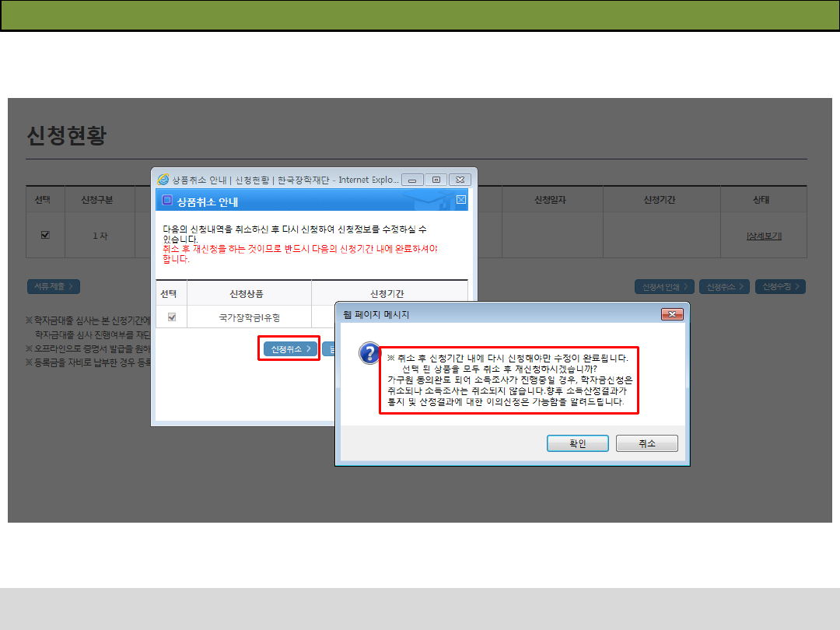Toggle the checkbox in the 1차 application row
Image resolution: width=840 pixels, height=630 pixels.
point(44,236)
